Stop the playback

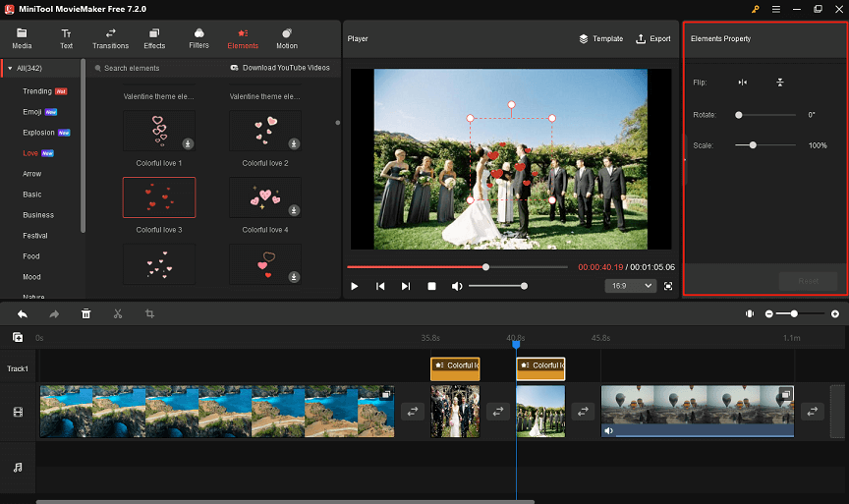[431, 286]
